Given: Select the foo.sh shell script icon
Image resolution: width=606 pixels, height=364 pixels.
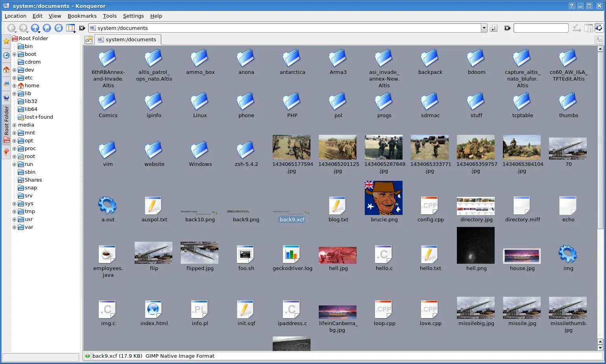Looking at the screenshot, I should coord(246,254).
